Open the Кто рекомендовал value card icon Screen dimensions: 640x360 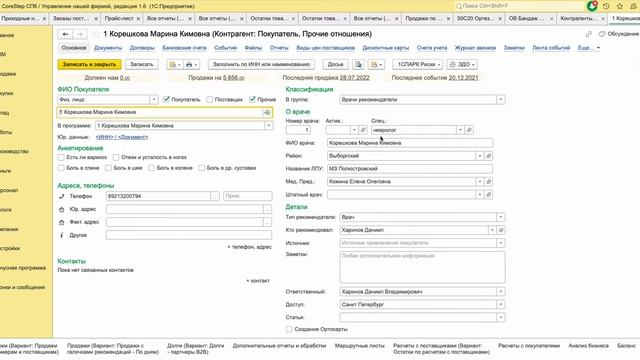point(501,230)
